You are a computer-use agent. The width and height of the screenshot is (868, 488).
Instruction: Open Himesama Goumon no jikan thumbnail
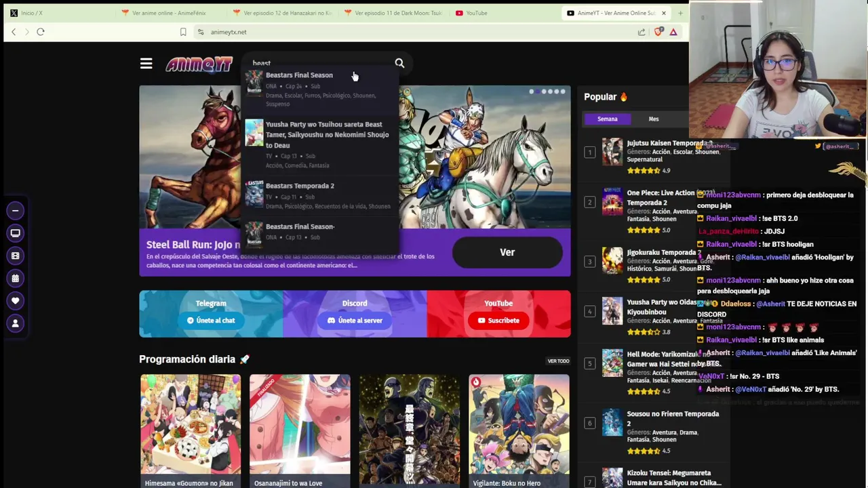190,431
